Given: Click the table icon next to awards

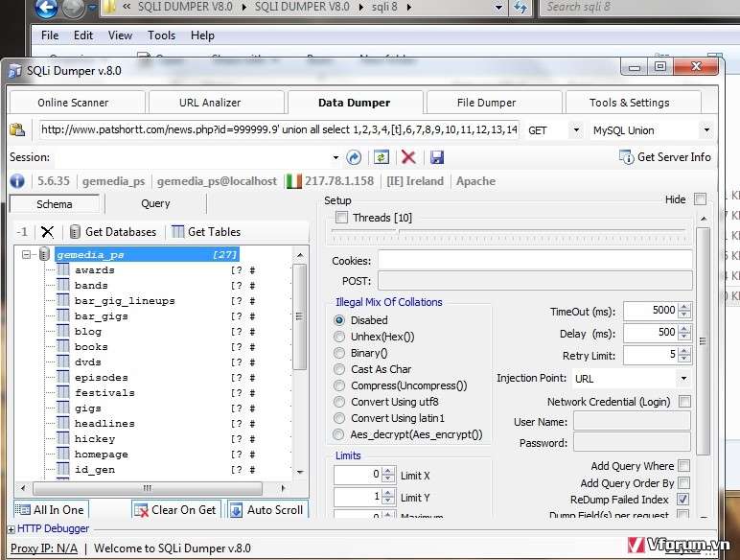Looking at the screenshot, I should 62,269.
